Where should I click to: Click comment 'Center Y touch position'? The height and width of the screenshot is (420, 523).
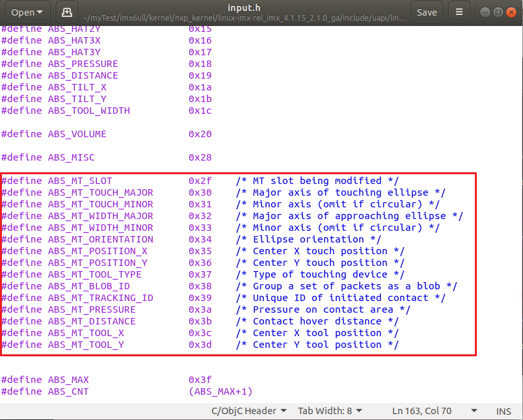[320, 263]
